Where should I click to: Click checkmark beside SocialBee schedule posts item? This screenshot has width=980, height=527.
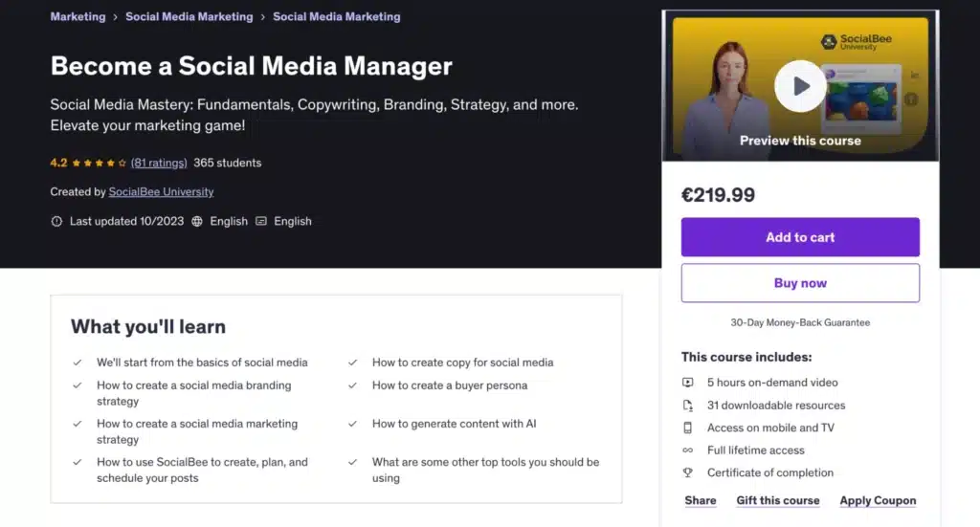point(77,462)
